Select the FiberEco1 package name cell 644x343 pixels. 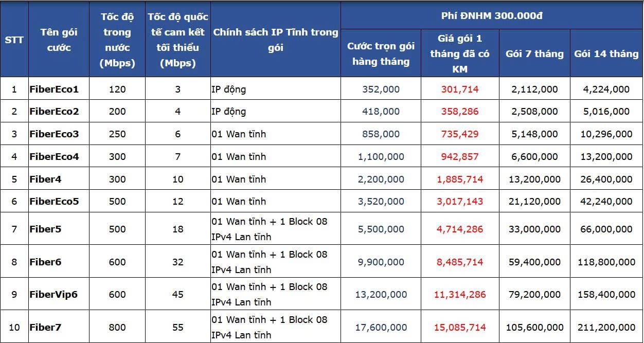59,89
